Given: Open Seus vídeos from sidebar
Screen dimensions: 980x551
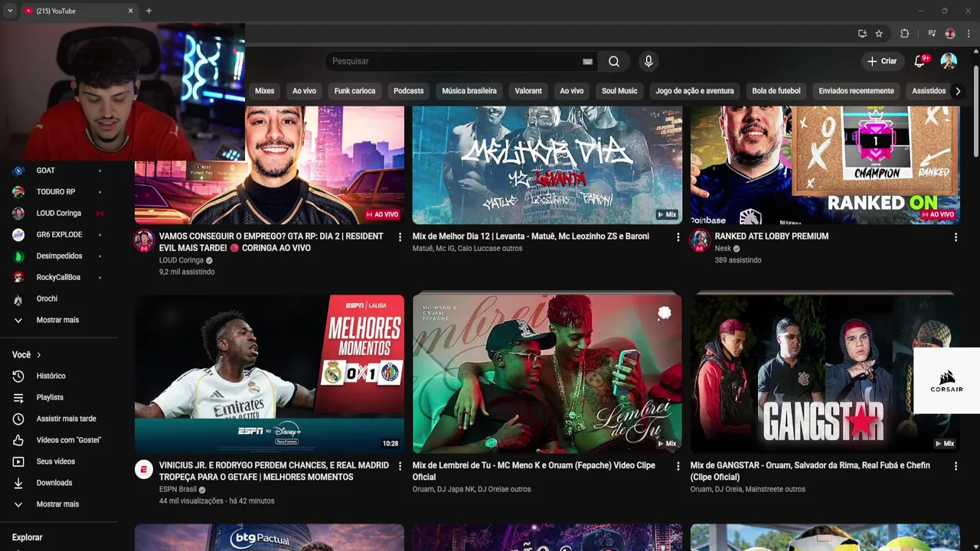Looking at the screenshot, I should coord(58,461).
